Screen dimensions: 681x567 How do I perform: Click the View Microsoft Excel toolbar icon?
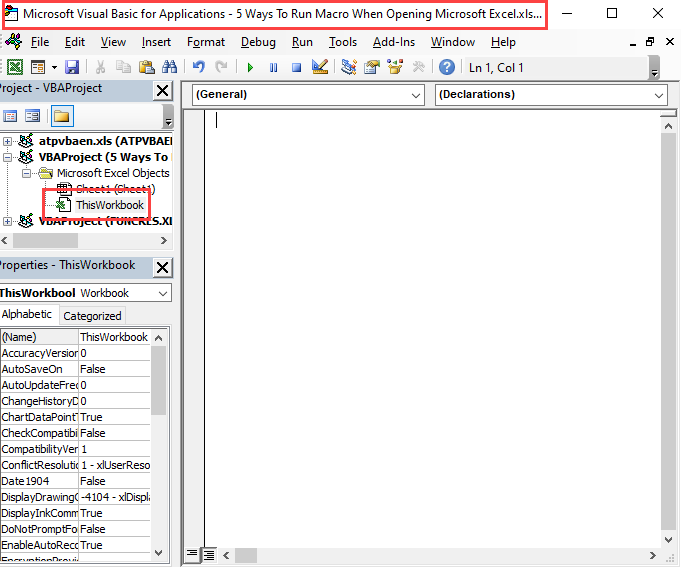15,67
